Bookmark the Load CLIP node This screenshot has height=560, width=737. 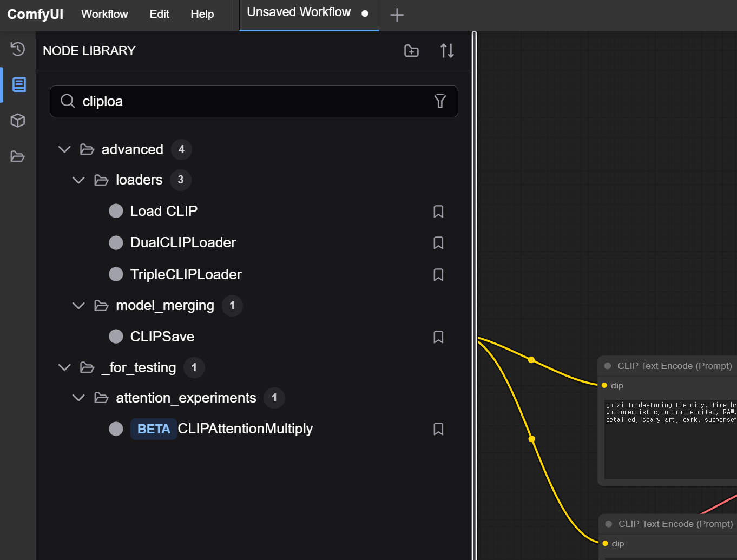click(x=438, y=212)
